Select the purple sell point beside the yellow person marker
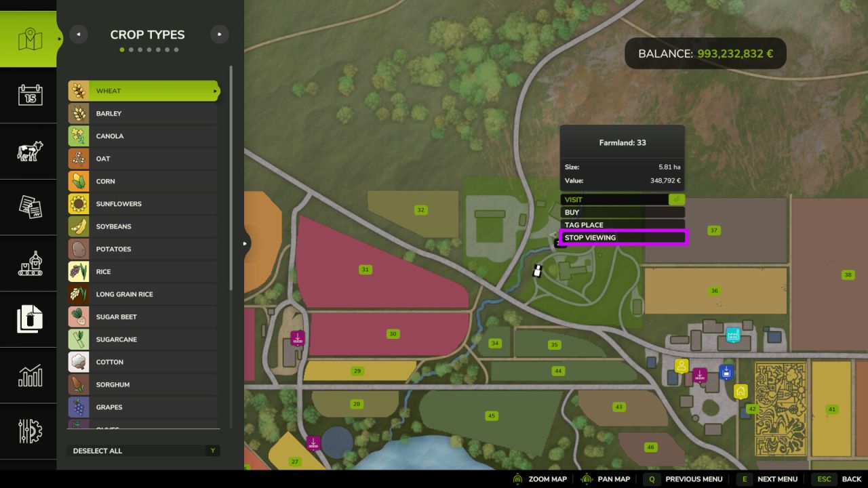 click(x=700, y=375)
